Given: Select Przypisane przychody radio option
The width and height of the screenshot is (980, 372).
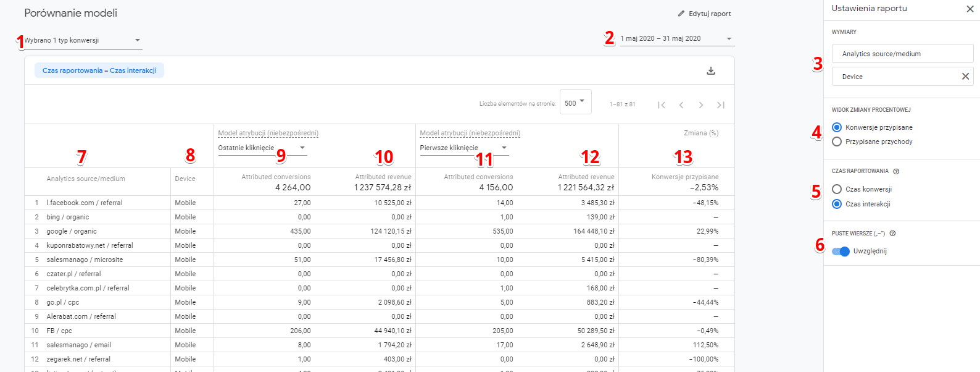Looking at the screenshot, I should coord(837,142).
